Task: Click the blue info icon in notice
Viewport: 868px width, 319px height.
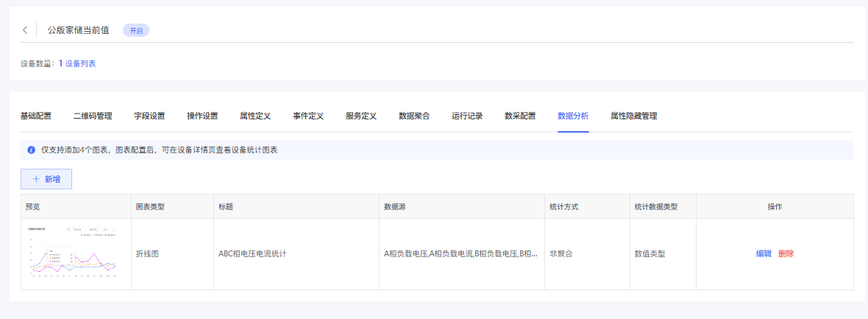Action: pos(31,150)
